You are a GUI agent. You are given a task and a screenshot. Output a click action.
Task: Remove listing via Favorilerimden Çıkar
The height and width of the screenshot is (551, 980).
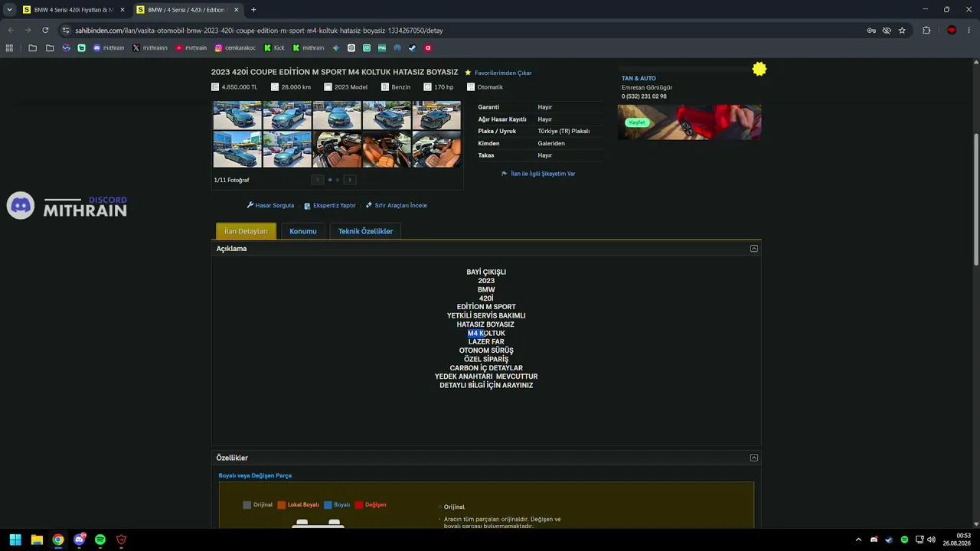(x=503, y=73)
